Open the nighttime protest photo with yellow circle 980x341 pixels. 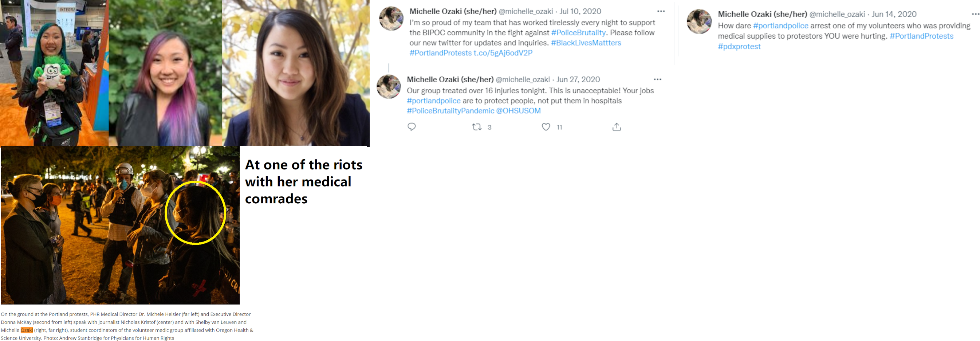point(120,225)
